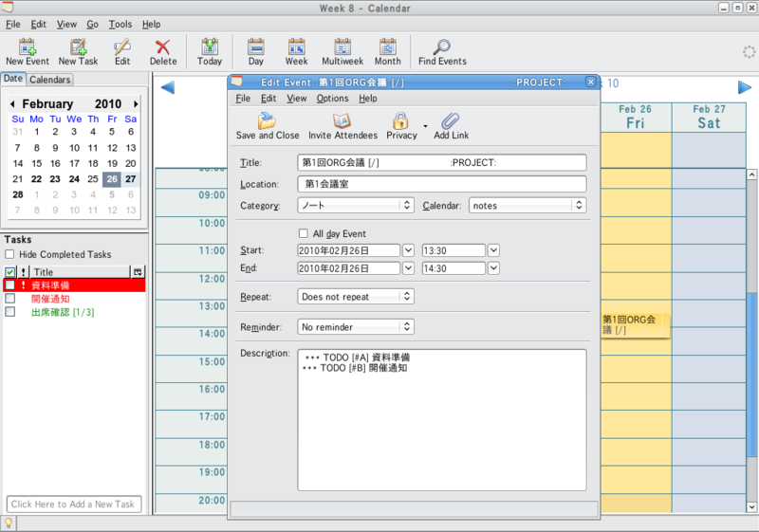Click 'Click Here to Add a New Task' field
This screenshot has height=532, width=759.
point(74,504)
